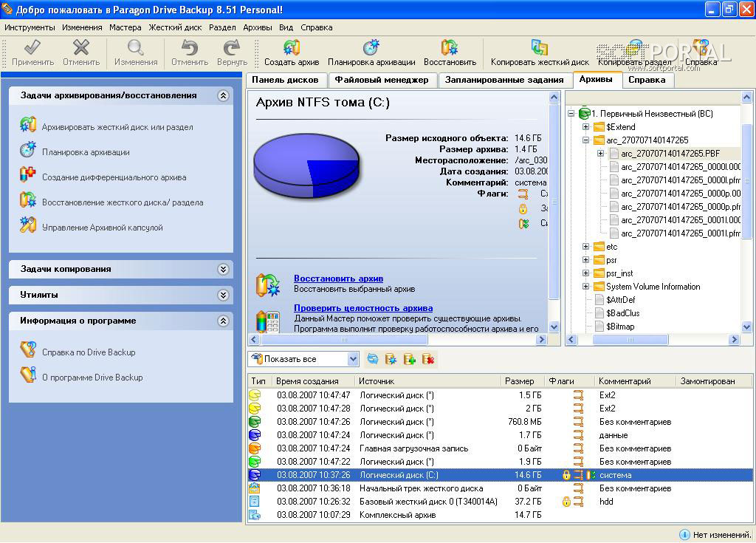Viewport: 756px width, 543px height.
Task: Click the undo arrow Отменить toolbar icon
Action: pyautogui.click(x=190, y=47)
